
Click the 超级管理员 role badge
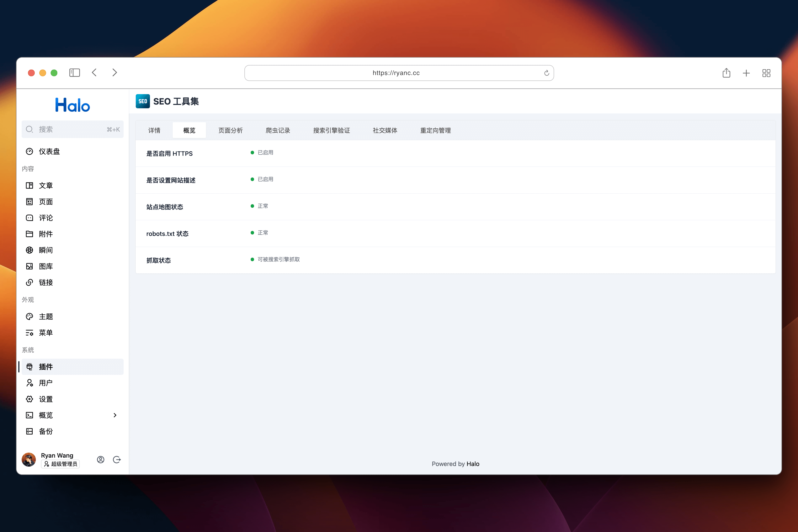tap(60, 464)
